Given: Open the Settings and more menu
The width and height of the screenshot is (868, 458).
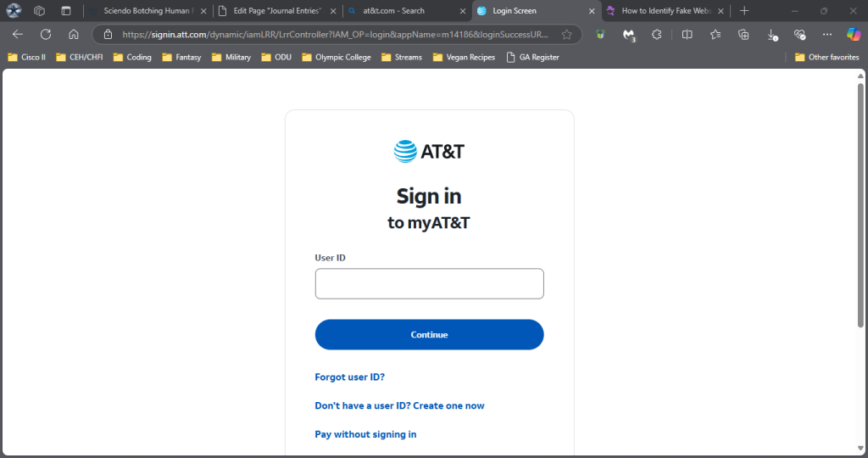Looking at the screenshot, I should click(827, 34).
